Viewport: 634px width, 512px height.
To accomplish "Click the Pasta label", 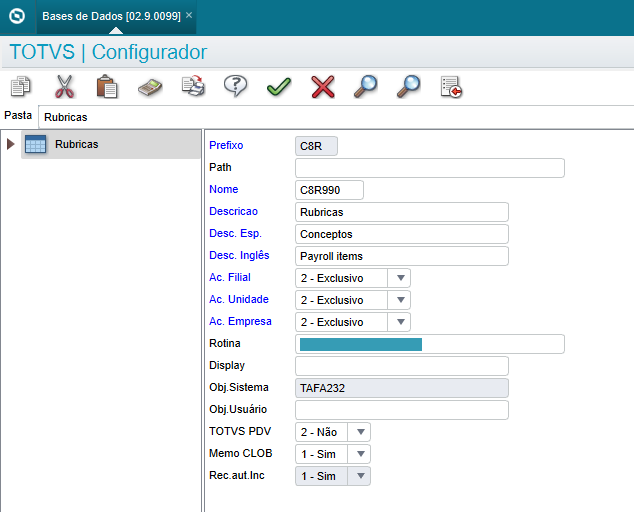I will coord(18,115).
